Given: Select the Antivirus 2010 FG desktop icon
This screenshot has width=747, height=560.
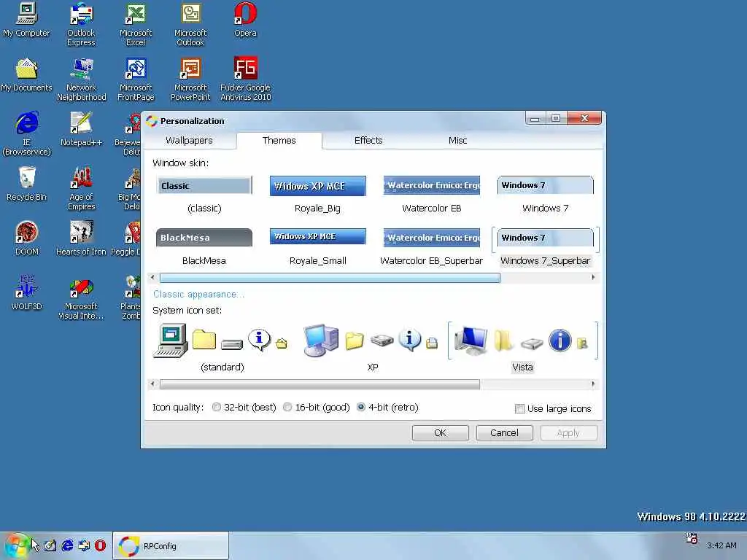Looking at the screenshot, I should click(x=245, y=79).
